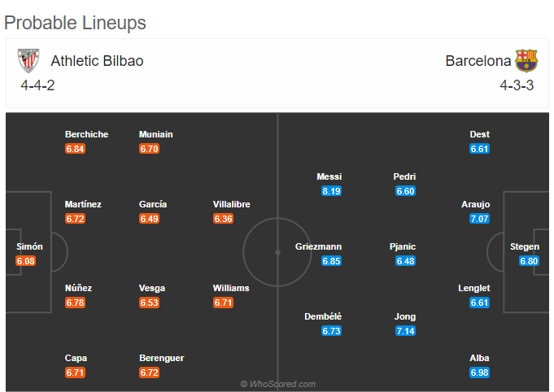Click the Barcelona club crest
This screenshot has height=392, width=554.
click(526, 61)
